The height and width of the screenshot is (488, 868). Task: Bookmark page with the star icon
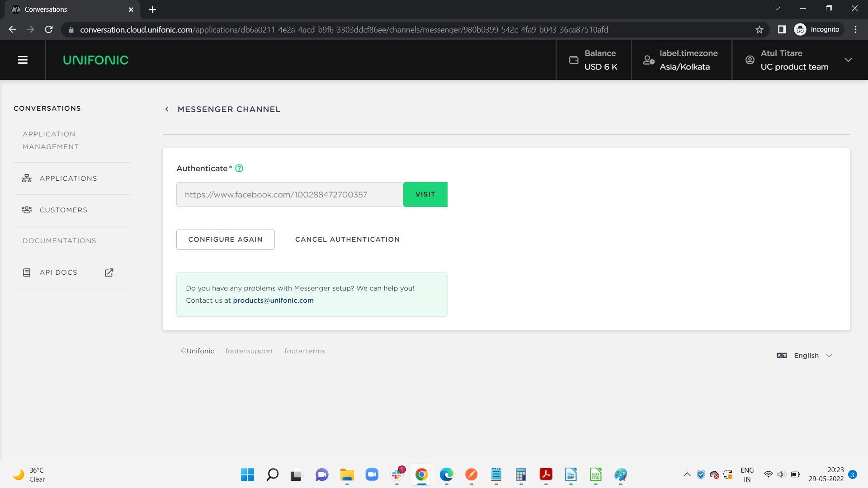759,30
